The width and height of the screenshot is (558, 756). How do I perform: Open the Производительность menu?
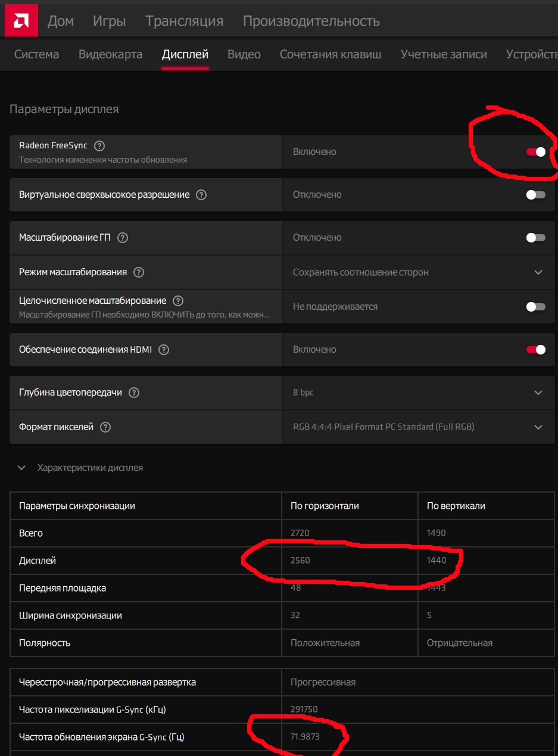[x=311, y=21]
